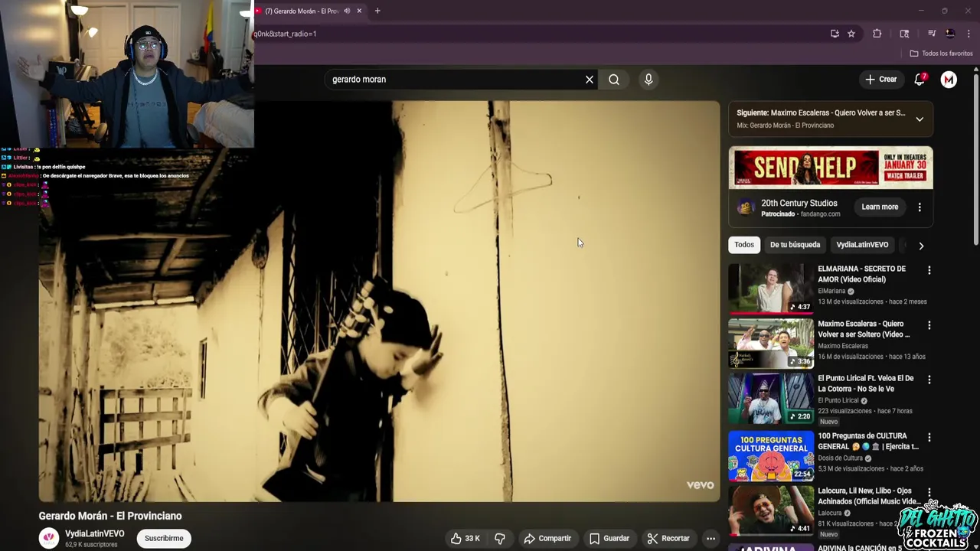Click 'Learn more' on the ad
Screen dimensions: 980x551
coord(880,207)
